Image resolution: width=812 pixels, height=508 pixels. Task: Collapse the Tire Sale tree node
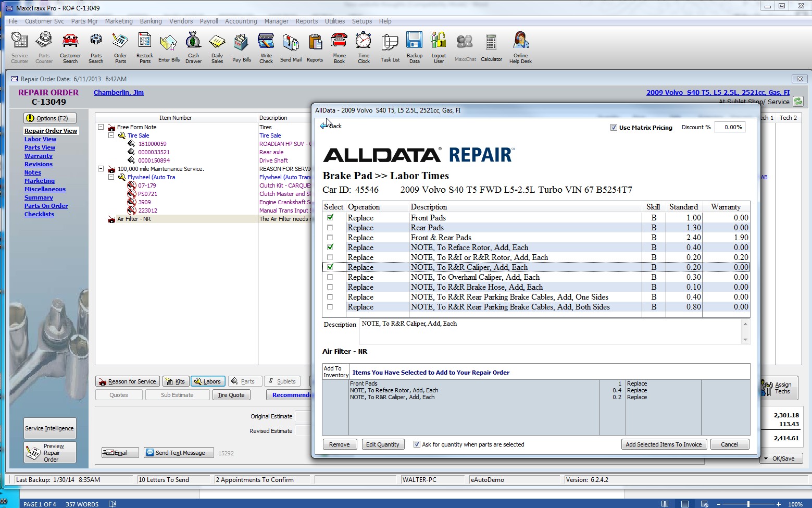point(111,135)
